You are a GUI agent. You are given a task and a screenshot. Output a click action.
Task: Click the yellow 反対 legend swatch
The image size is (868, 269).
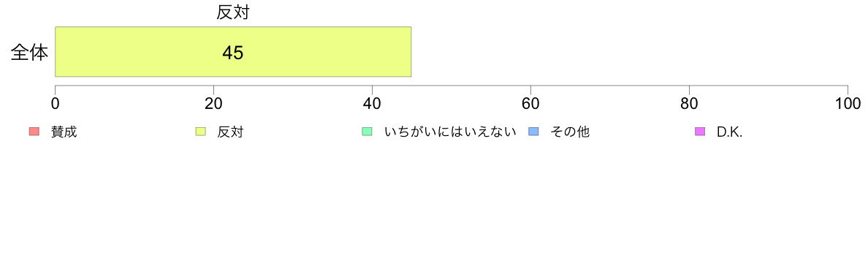pyautogui.click(x=200, y=132)
